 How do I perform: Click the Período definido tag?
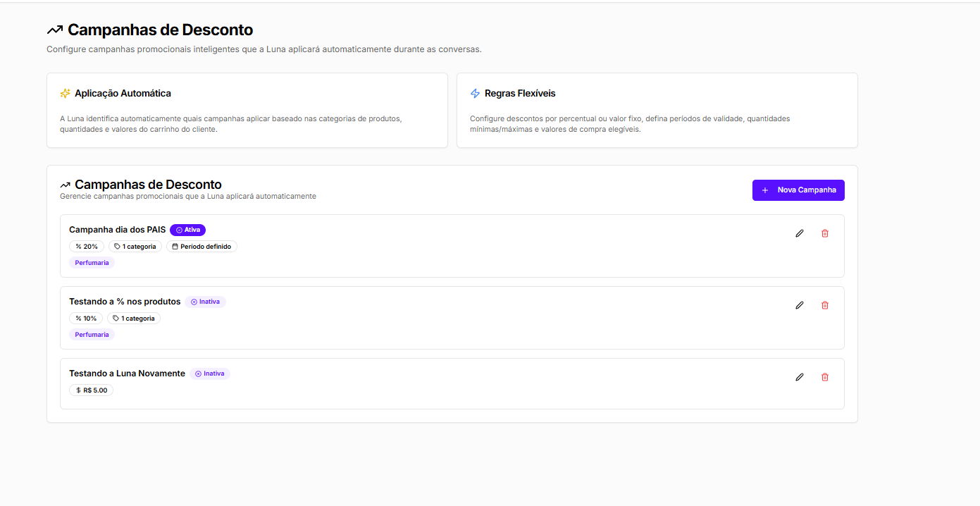pos(201,247)
